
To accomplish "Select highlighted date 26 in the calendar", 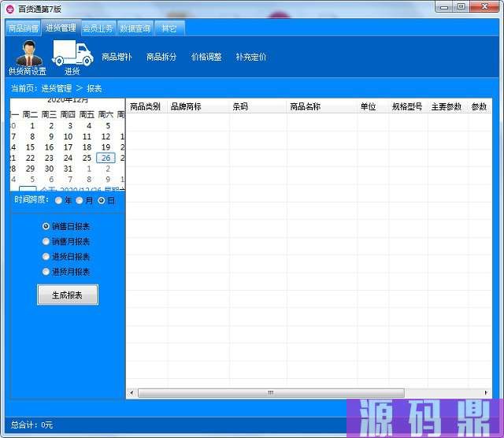I will (106, 158).
